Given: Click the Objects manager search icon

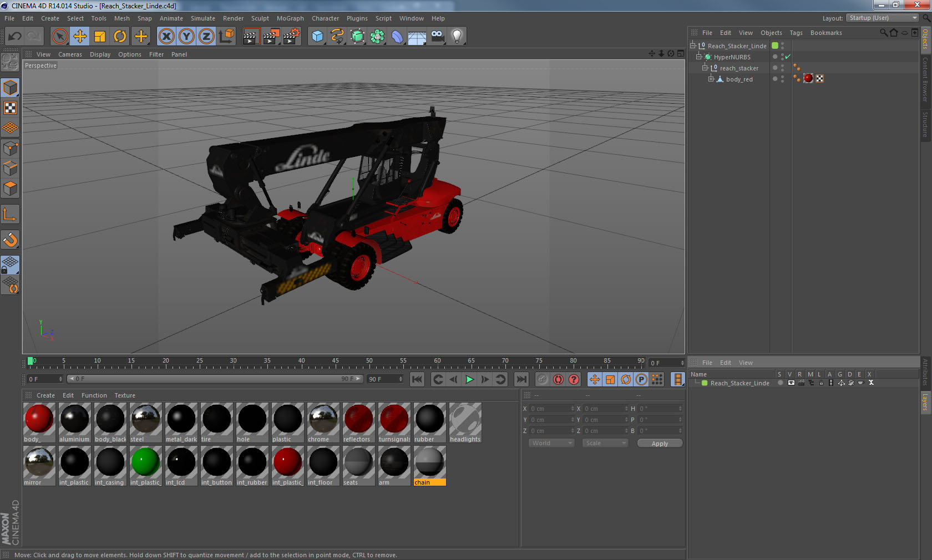Looking at the screenshot, I should pos(883,33).
